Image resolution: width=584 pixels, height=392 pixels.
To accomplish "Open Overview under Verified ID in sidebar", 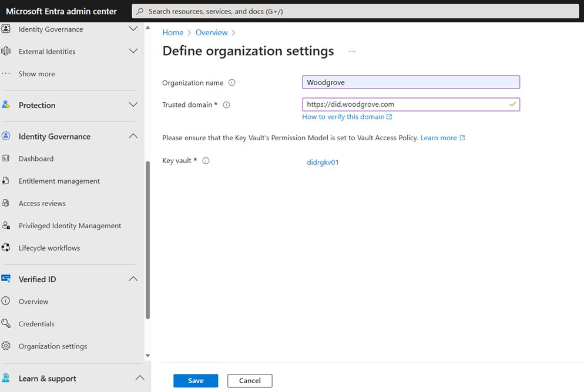I will [x=33, y=302].
